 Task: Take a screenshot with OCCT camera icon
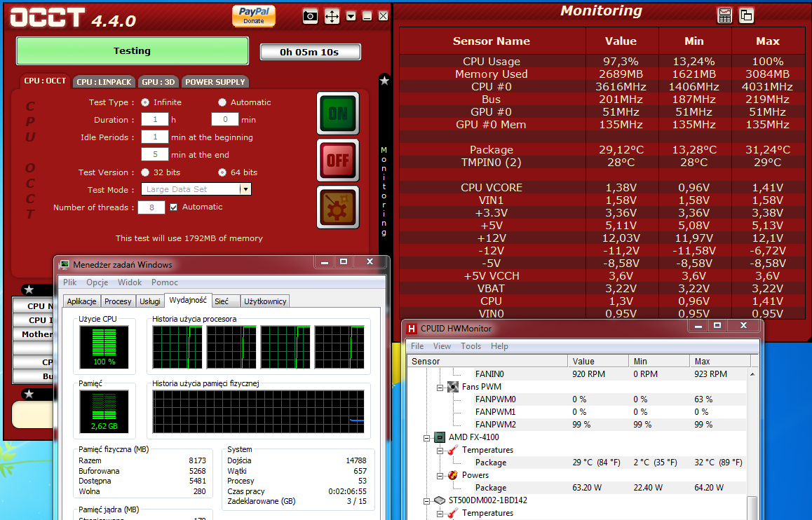(x=310, y=16)
